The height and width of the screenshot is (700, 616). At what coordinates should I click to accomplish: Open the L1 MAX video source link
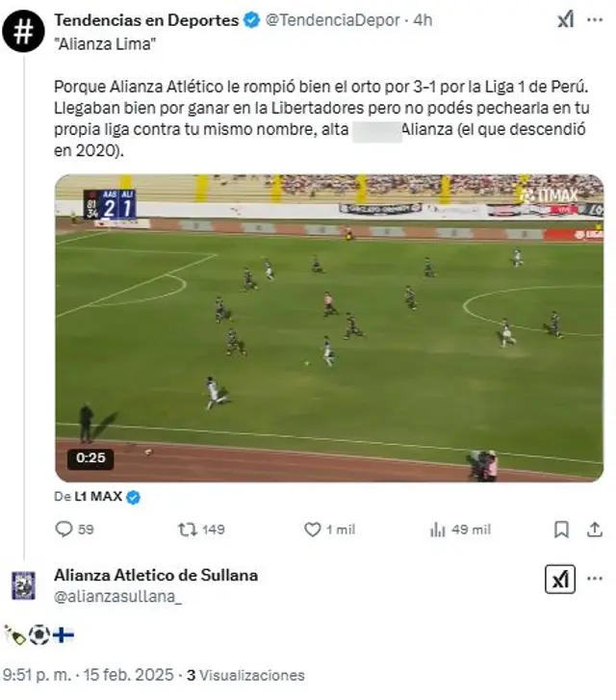98,497
